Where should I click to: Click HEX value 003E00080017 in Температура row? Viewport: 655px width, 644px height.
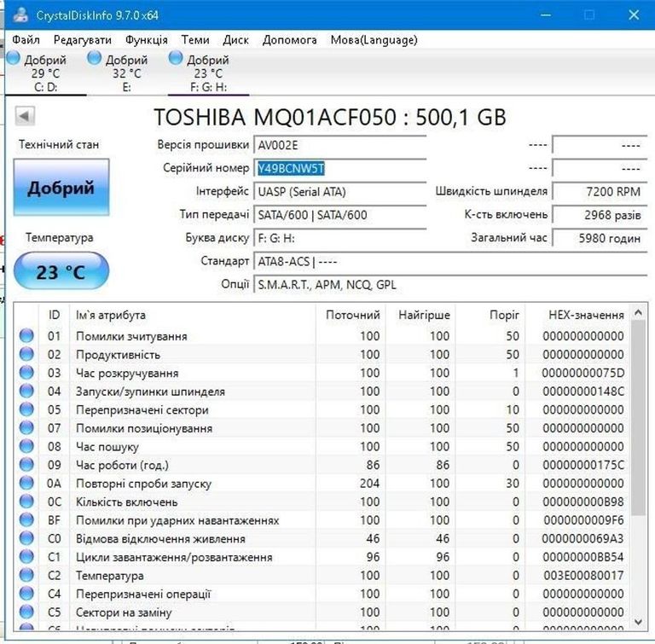click(x=583, y=575)
